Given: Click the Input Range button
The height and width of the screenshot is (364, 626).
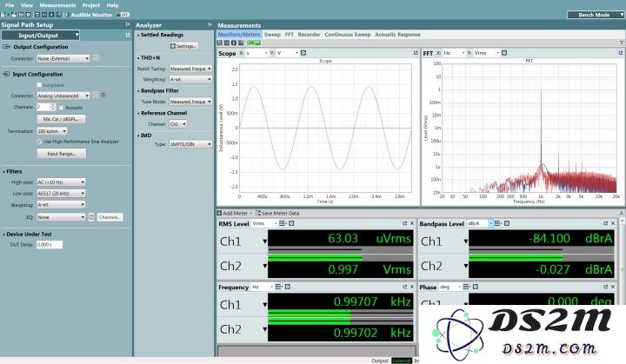Looking at the screenshot, I should pyautogui.click(x=61, y=154).
